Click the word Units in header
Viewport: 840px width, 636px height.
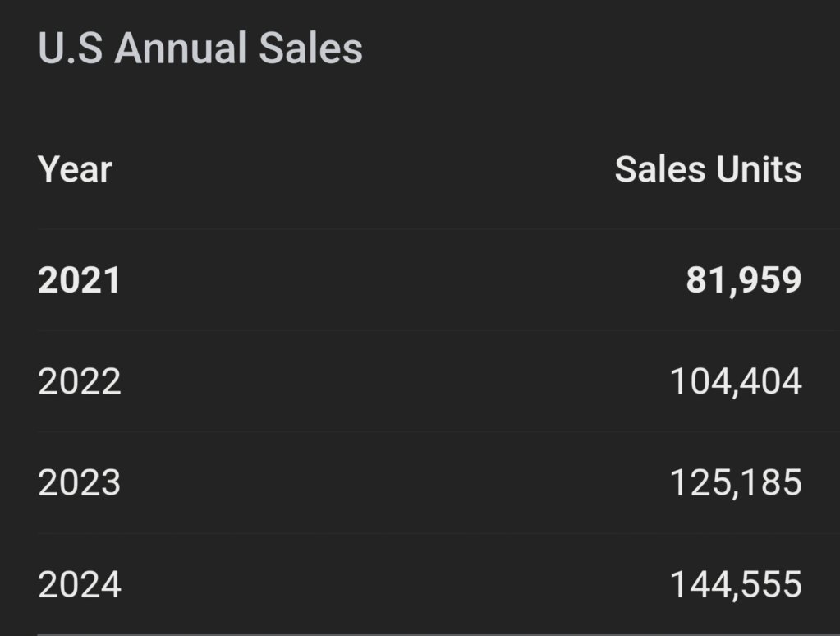click(x=759, y=169)
